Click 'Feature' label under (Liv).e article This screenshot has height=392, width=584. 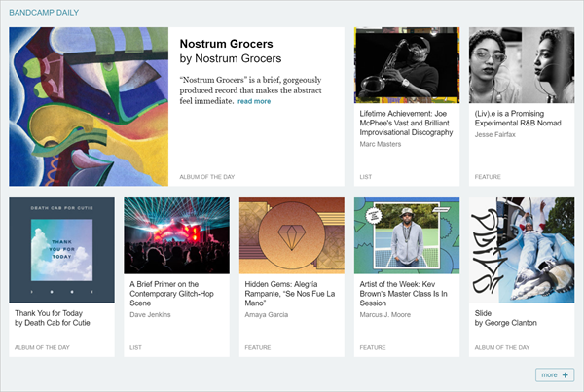click(488, 177)
